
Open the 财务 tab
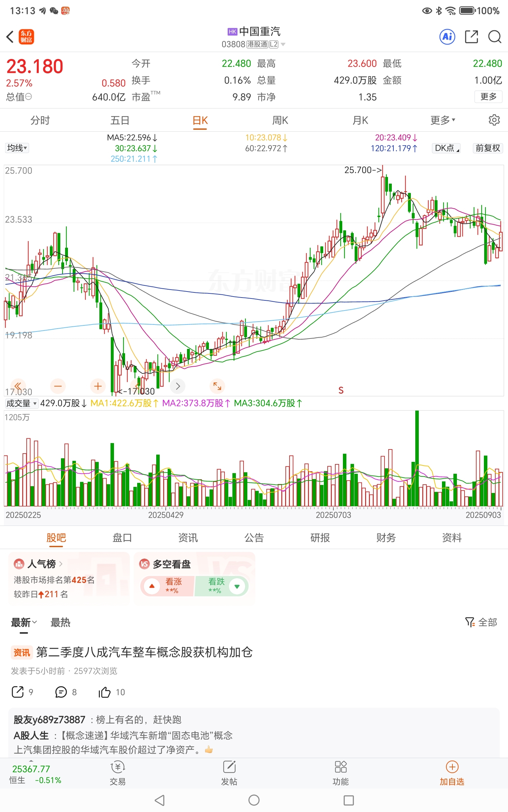point(386,538)
